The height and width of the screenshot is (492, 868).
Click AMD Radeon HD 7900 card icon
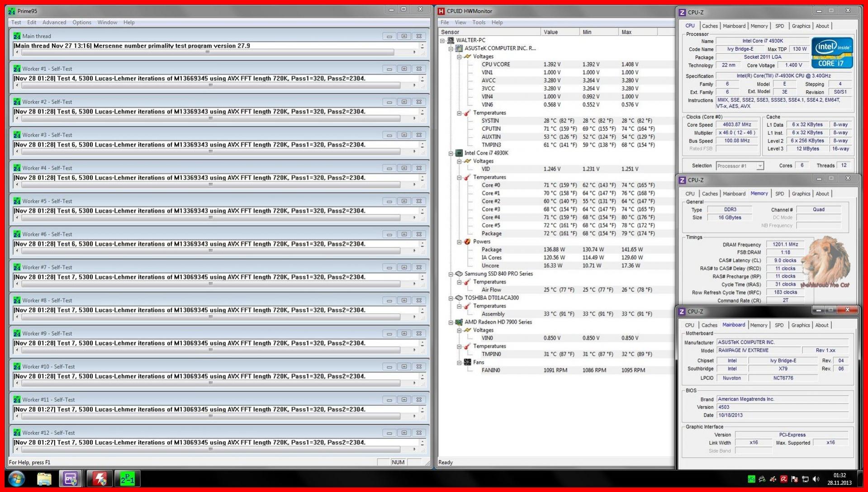point(459,322)
